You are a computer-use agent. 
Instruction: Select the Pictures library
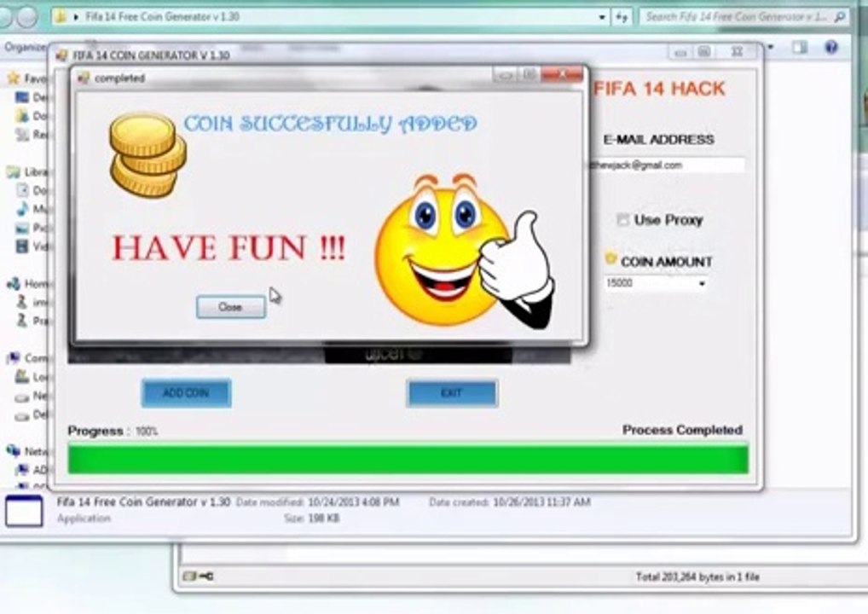[31, 228]
